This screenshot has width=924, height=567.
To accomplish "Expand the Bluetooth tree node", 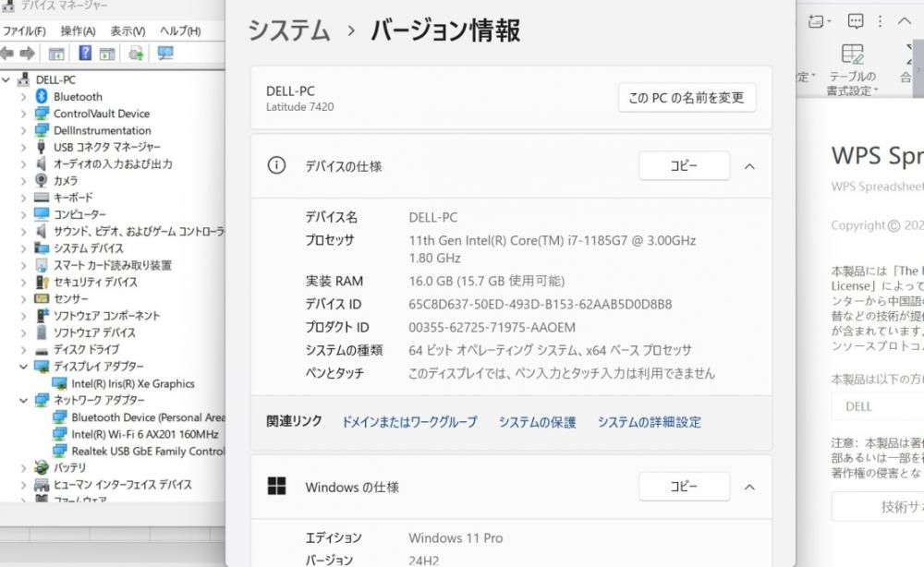I will point(24,97).
